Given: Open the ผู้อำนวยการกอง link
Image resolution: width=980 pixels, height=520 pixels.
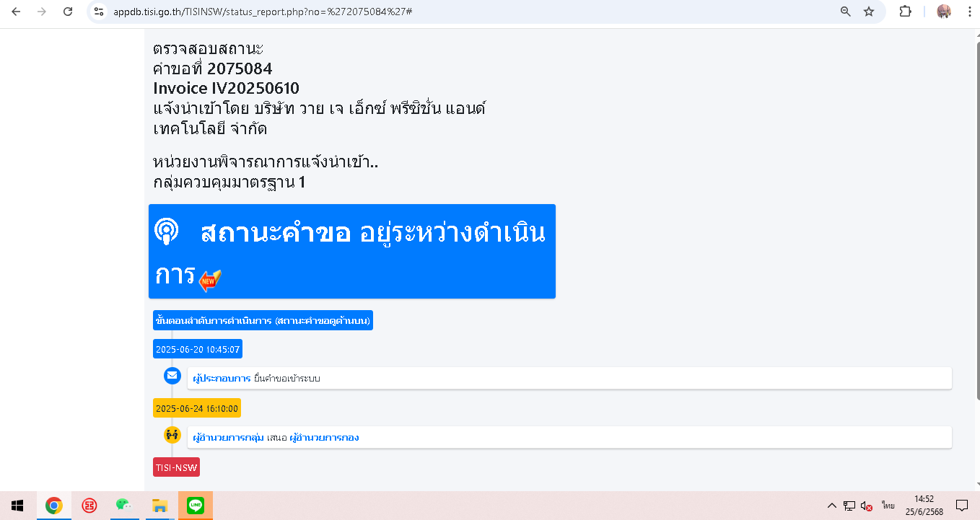Looking at the screenshot, I should pyautogui.click(x=324, y=438).
